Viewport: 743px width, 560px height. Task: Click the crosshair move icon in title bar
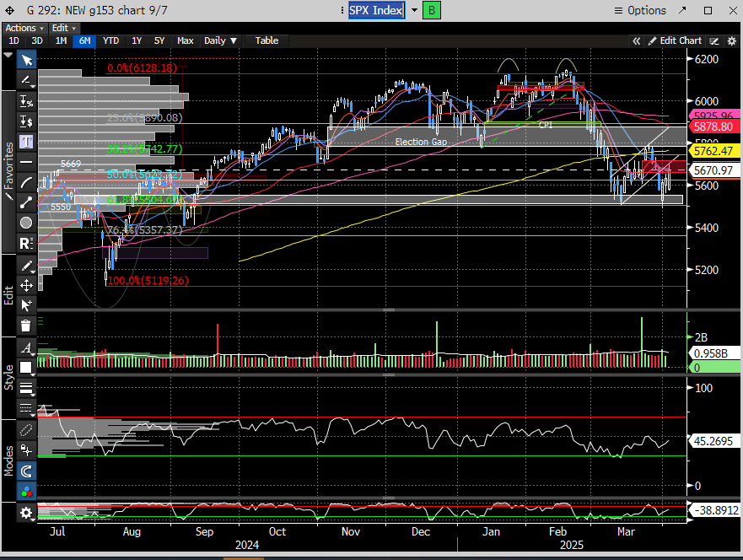point(9,10)
